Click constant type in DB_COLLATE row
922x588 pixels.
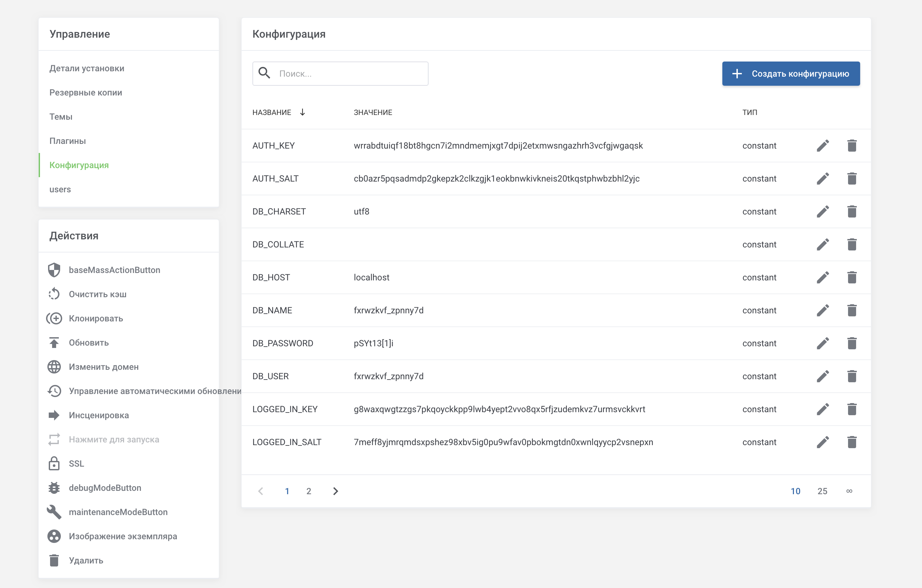759,244
